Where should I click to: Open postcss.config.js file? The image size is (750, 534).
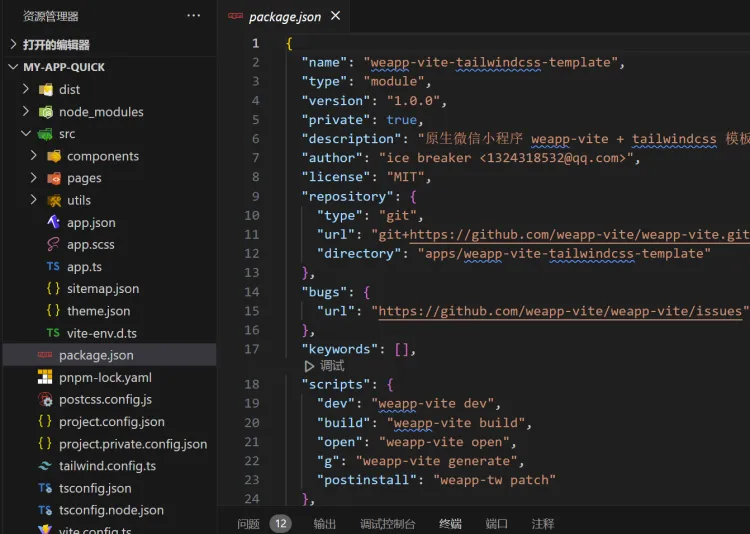[105, 400]
